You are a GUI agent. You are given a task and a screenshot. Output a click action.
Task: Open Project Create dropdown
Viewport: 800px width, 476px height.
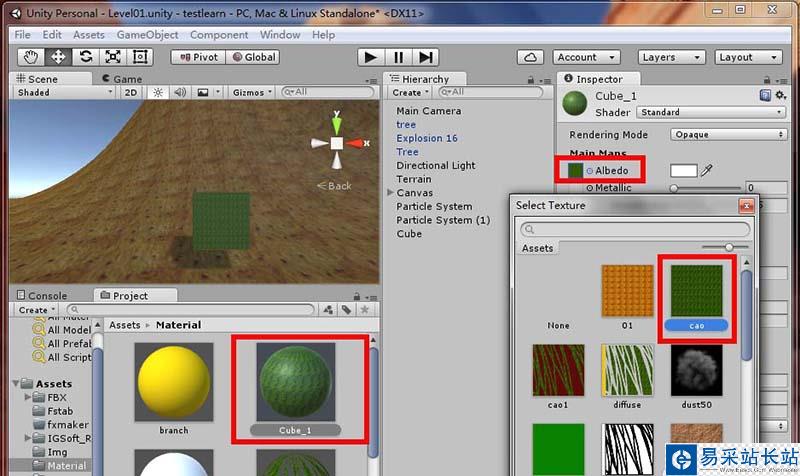click(x=37, y=310)
